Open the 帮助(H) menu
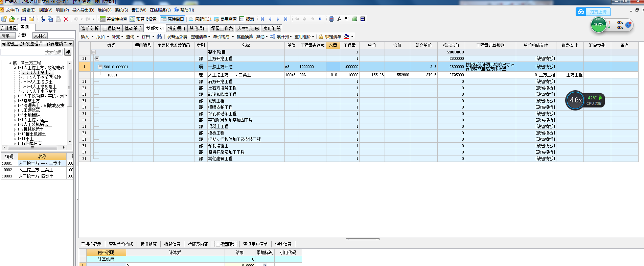The height and width of the screenshot is (266, 644). pos(184,10)
